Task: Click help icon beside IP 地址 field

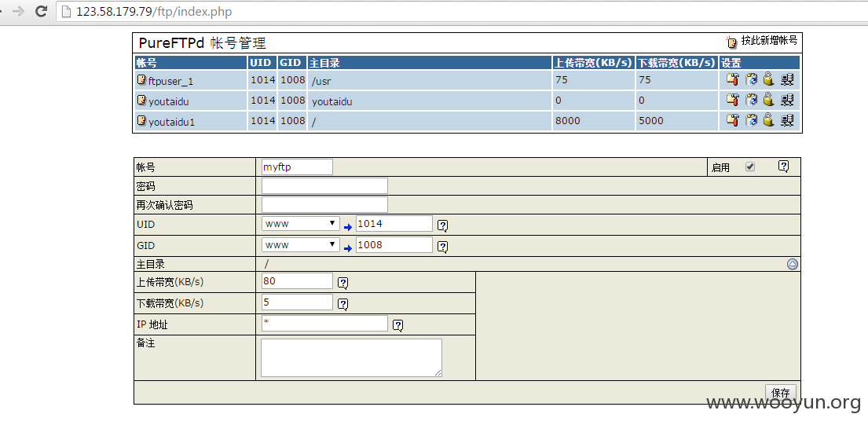Action: click(x=398, y=325)
